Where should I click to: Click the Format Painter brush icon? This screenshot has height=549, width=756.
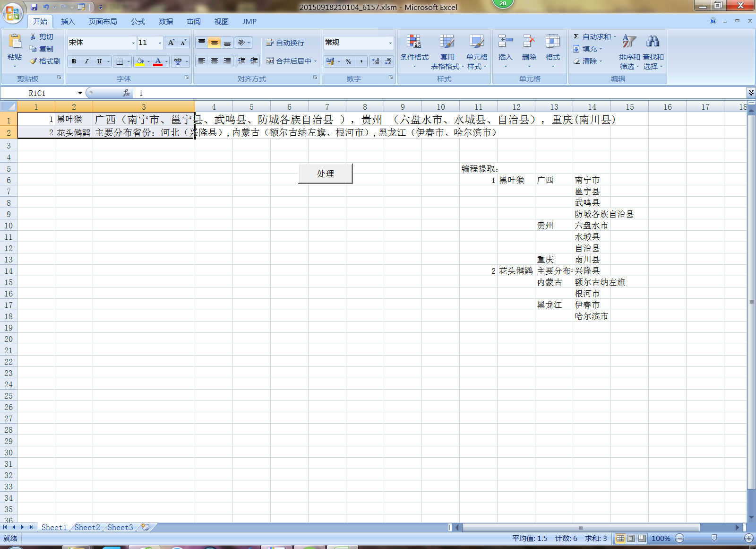(x=34, y=61)
